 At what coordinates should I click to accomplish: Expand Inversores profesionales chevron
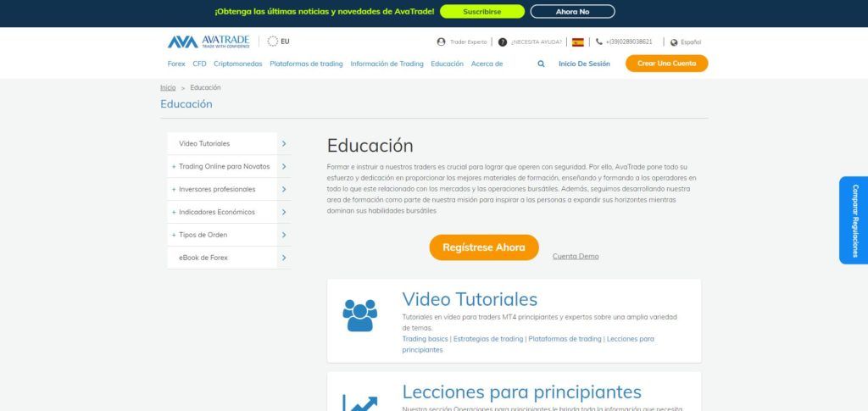coord(284,189)
